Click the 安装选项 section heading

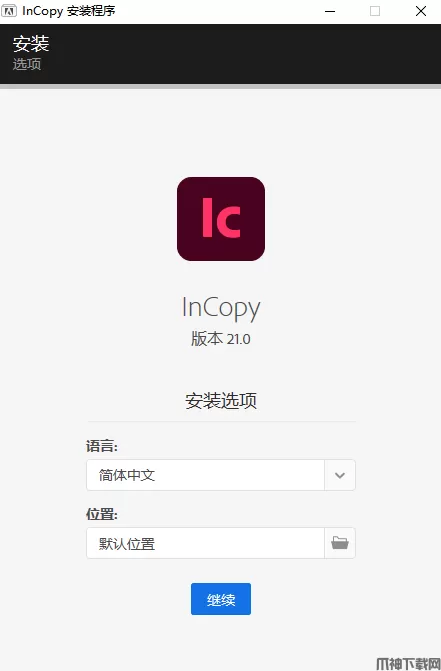tap(221, 401)
